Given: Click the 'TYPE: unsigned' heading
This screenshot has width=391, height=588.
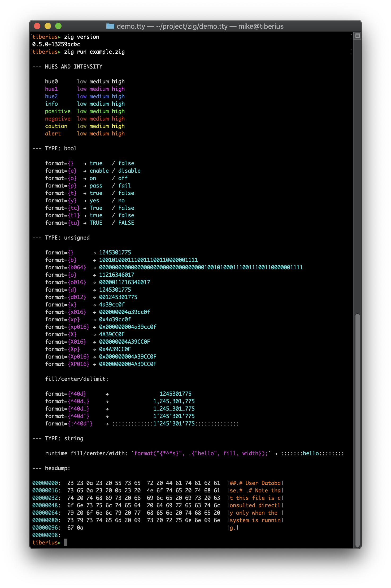Looking at the screenshot, I should (67, 238).
